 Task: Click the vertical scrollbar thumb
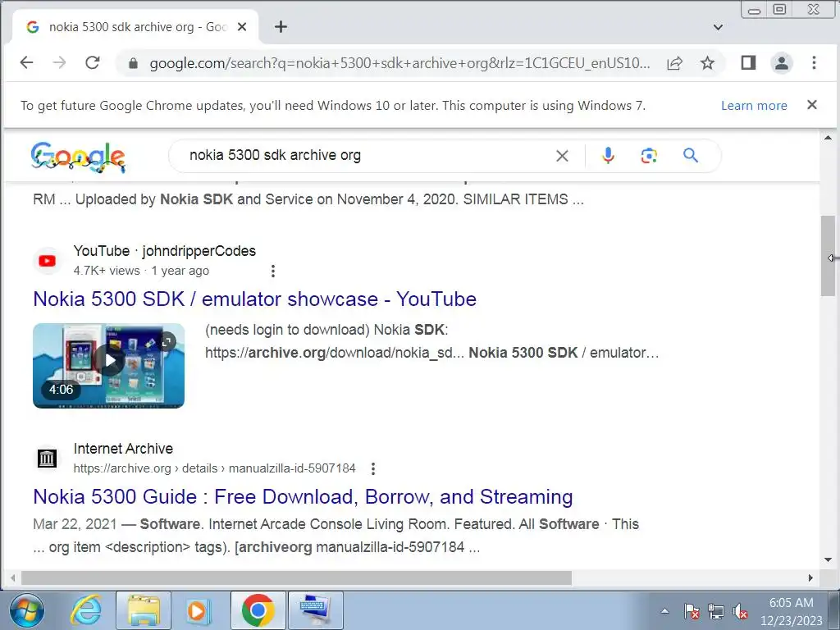click(829, 256)
